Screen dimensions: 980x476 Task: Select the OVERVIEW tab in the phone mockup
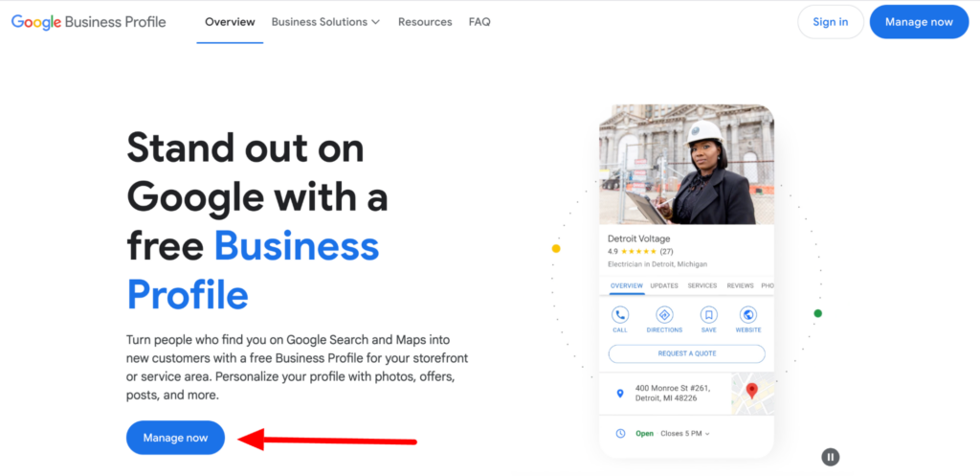coord(626,285)
